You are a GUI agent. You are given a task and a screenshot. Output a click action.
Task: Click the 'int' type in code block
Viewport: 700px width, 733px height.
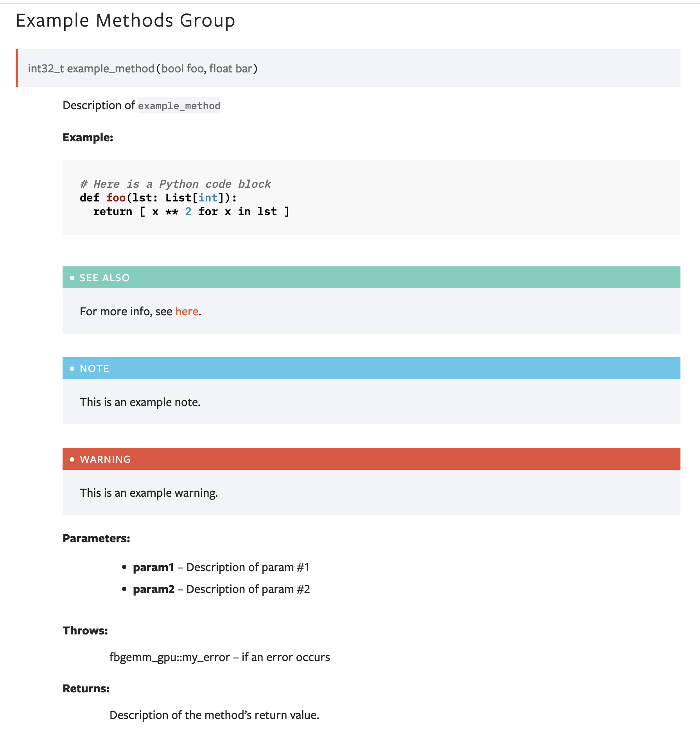click(x=208, y=198)
